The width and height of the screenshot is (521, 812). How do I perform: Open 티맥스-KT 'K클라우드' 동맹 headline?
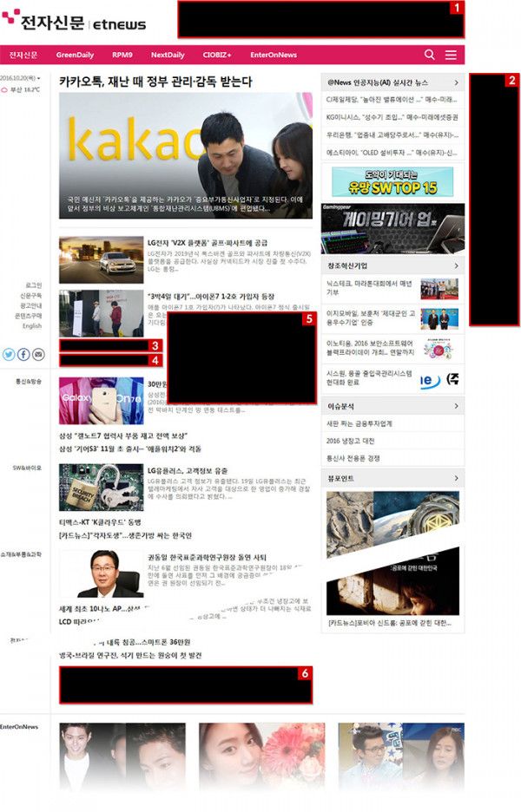click(100, 522)
